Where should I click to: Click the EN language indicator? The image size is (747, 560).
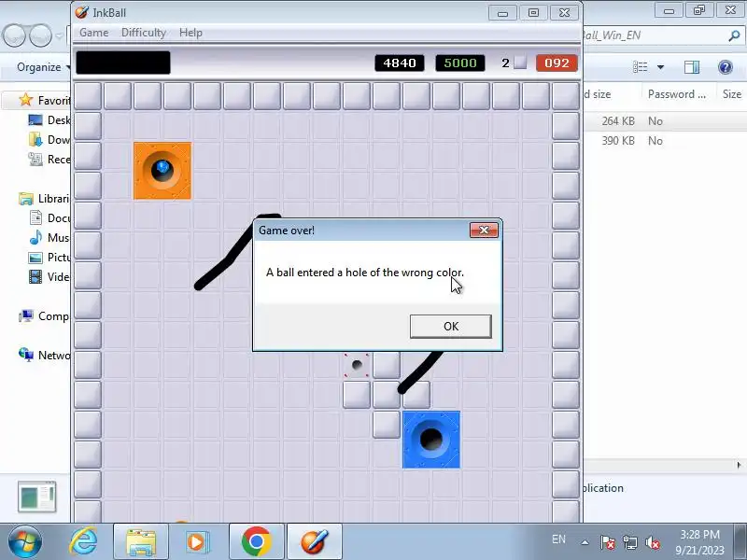click(x=558, y=539)
